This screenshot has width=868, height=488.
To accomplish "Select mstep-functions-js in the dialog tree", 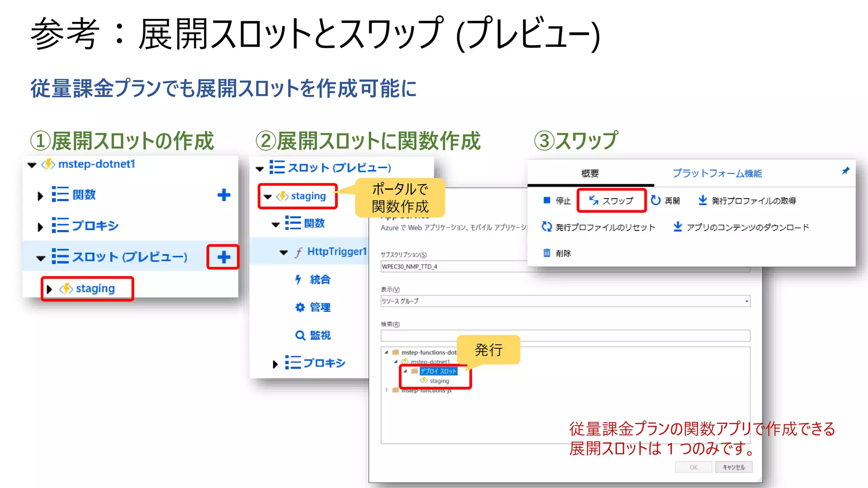I will 426,390.
